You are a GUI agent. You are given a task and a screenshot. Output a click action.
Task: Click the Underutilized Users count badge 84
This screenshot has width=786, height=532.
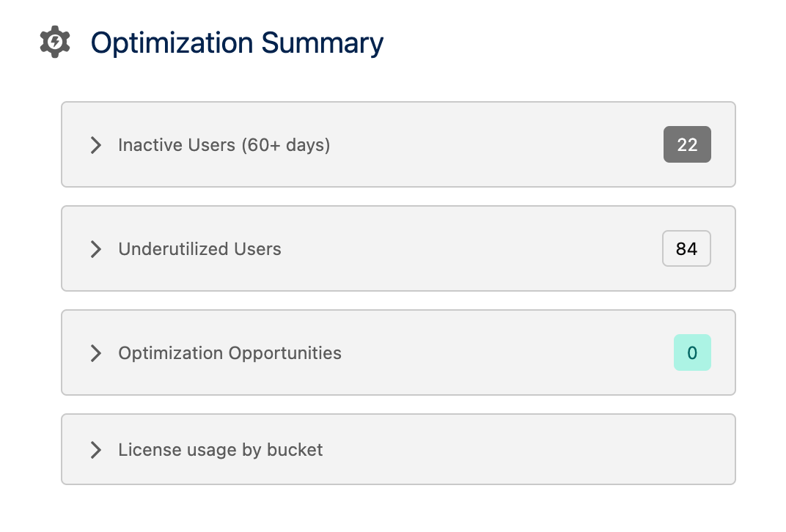686,248
